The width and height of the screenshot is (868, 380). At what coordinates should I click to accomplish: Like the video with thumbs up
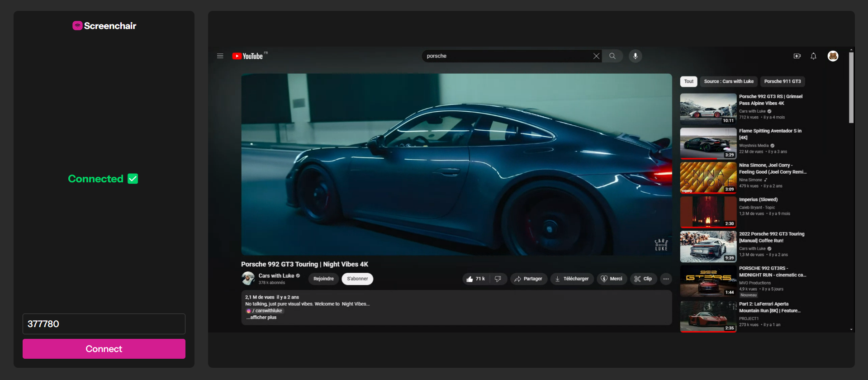(475, 279)
